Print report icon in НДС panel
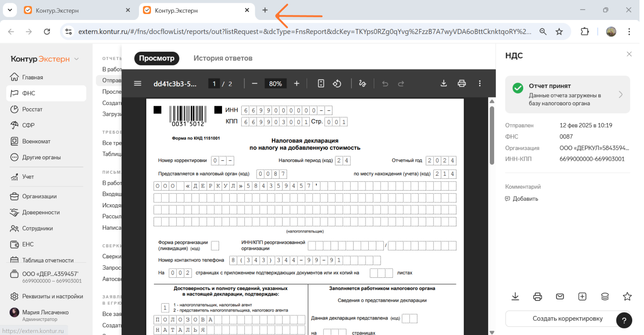This screenshot has height=335, width=644. (537, 296)
